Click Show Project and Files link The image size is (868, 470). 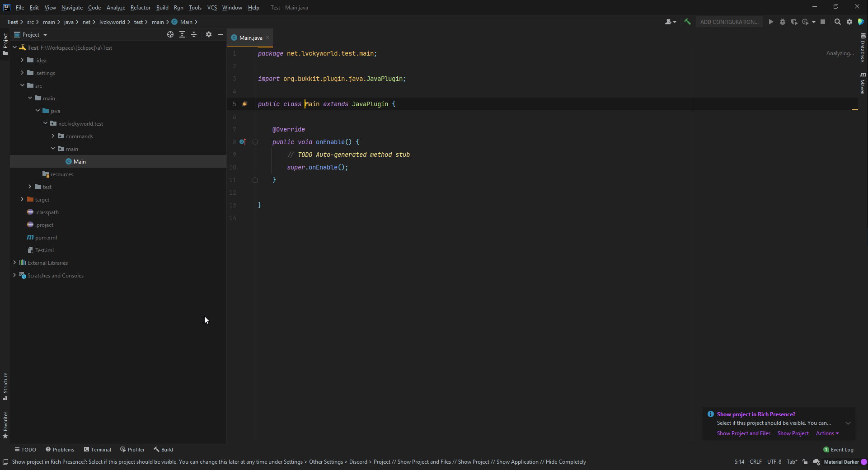pos(743,433)
